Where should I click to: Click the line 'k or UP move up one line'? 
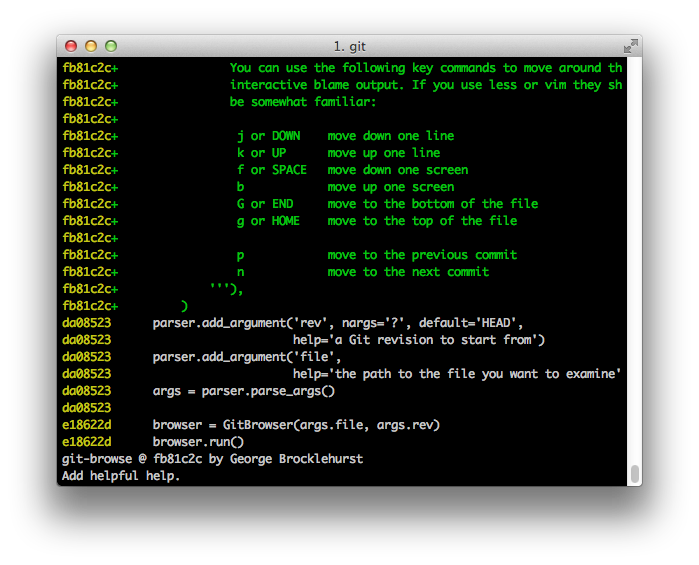tap(338, 153)
